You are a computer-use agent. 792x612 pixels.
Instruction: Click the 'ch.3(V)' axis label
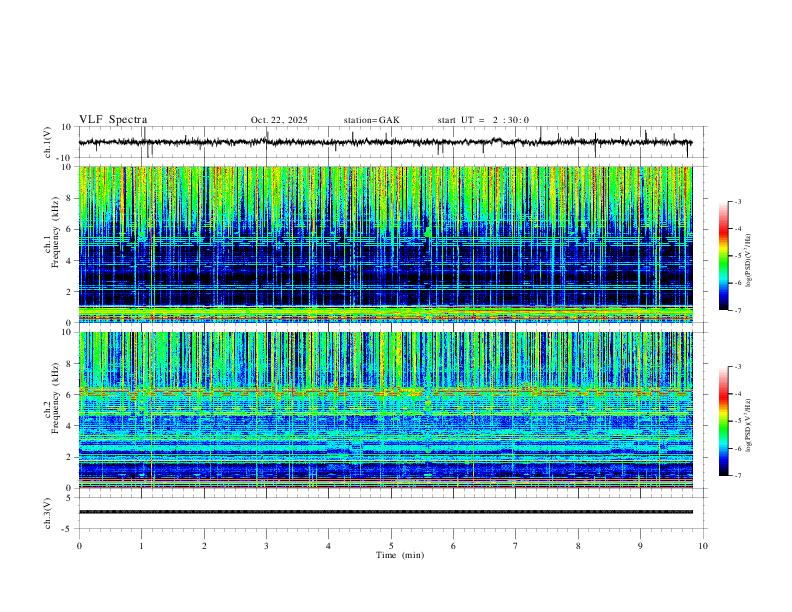point(48,513)
